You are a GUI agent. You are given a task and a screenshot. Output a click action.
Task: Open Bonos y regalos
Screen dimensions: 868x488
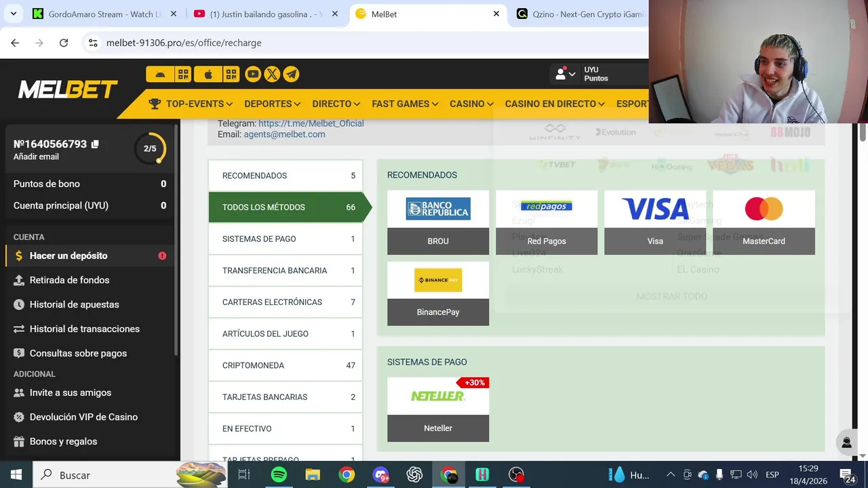click(88, 441)
